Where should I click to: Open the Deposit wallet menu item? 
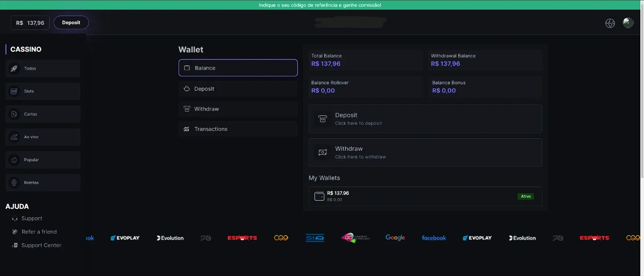238,88
